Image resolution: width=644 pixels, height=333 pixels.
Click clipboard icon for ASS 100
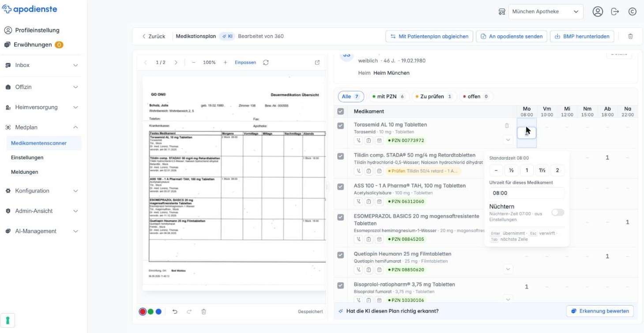(369, 202)
